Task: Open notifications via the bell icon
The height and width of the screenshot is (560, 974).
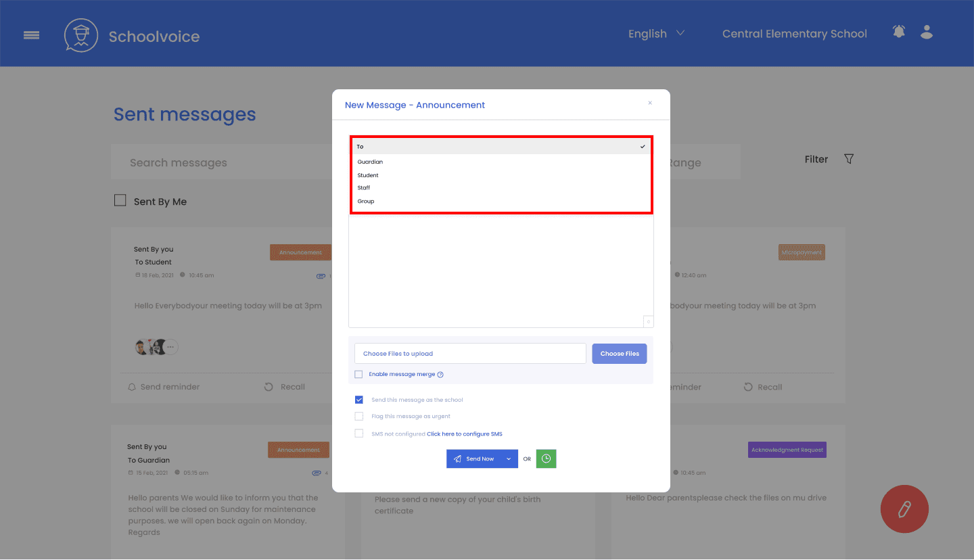Action: pos(898,31)
